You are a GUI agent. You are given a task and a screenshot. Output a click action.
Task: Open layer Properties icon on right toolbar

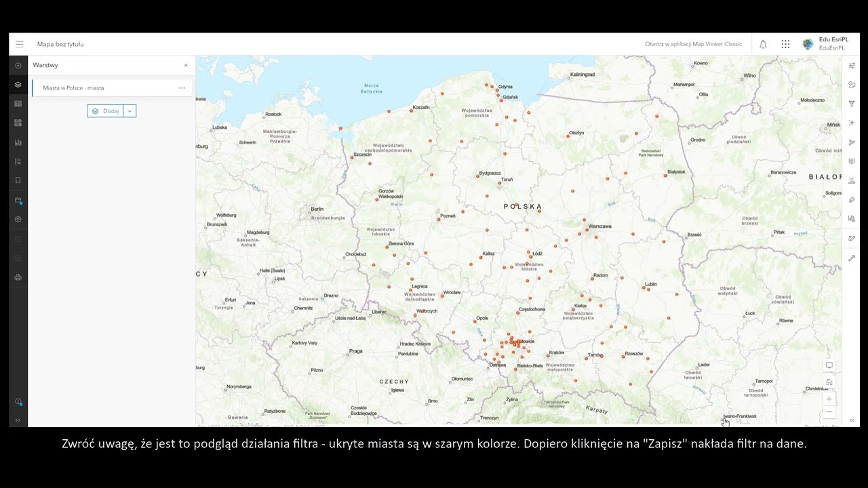pyautogui.click(x=852, y=66)
